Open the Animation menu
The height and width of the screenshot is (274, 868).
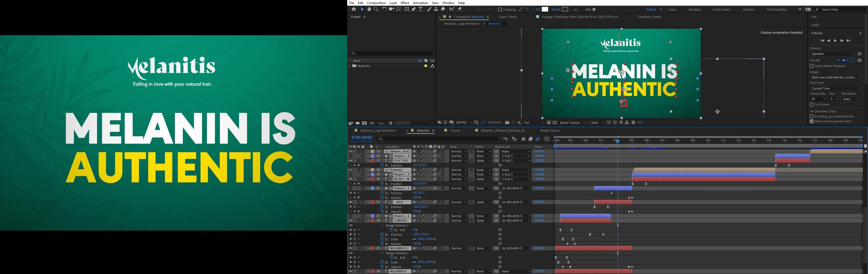[420, 3]
